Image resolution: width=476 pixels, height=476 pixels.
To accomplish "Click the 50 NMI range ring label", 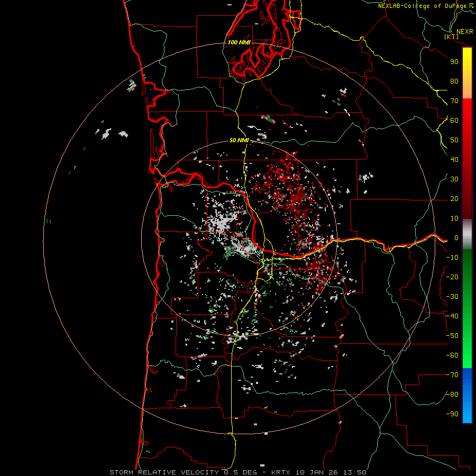I will coord(239,140).
